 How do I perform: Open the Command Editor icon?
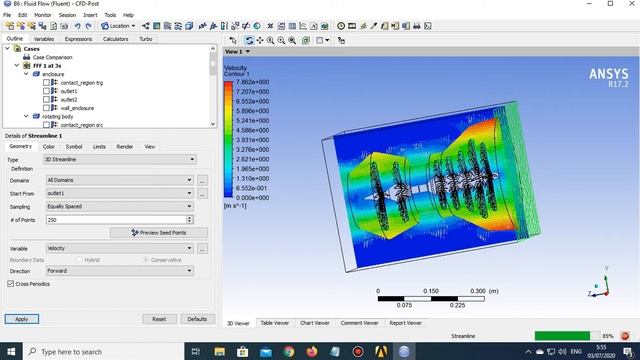tap(428, 26)
